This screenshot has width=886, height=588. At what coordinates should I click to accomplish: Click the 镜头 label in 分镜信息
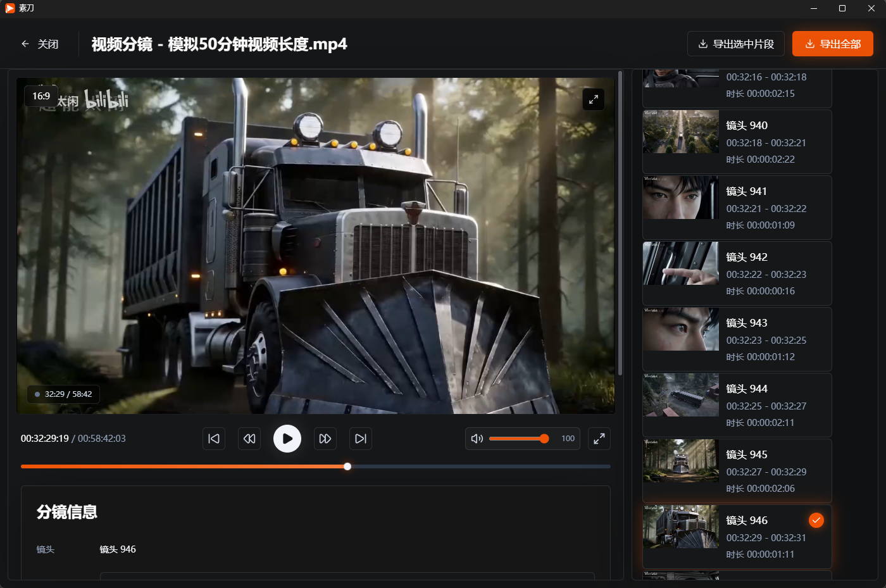(46, 549)
